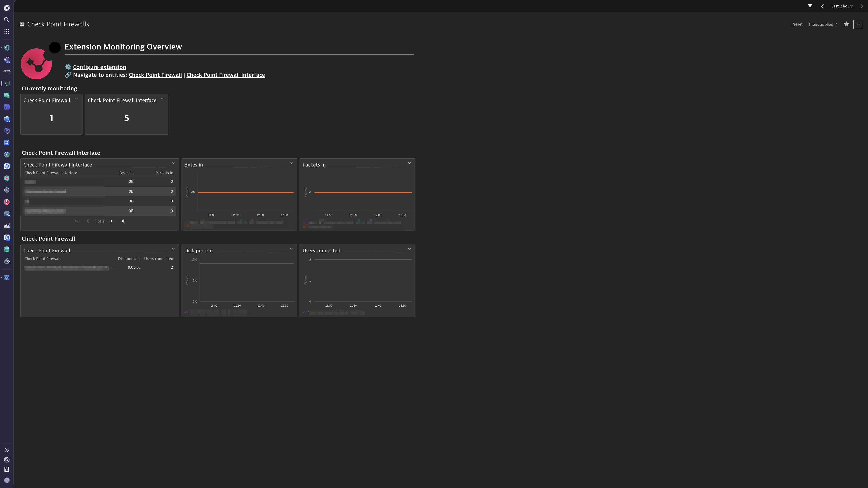Screen dimensions: 868x488
Task: Click the Dynatrace logo in the sidebar
Action: click(x=7, y=8)
